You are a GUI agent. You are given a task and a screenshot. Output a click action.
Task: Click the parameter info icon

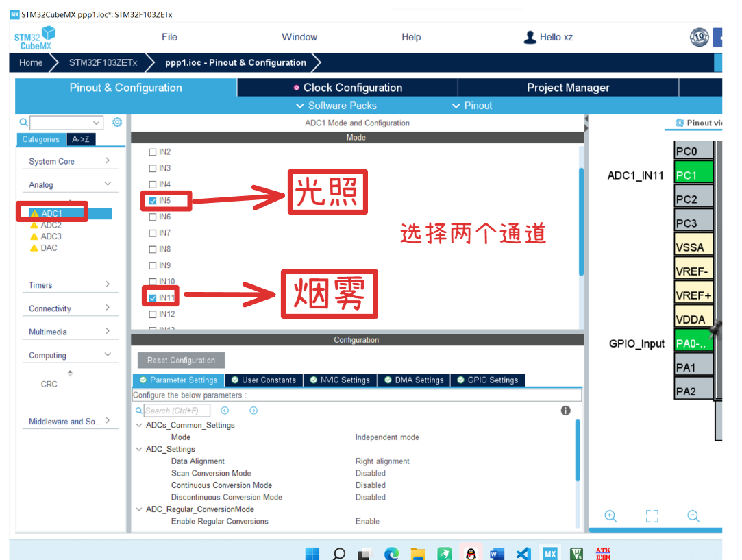point(565,411)
